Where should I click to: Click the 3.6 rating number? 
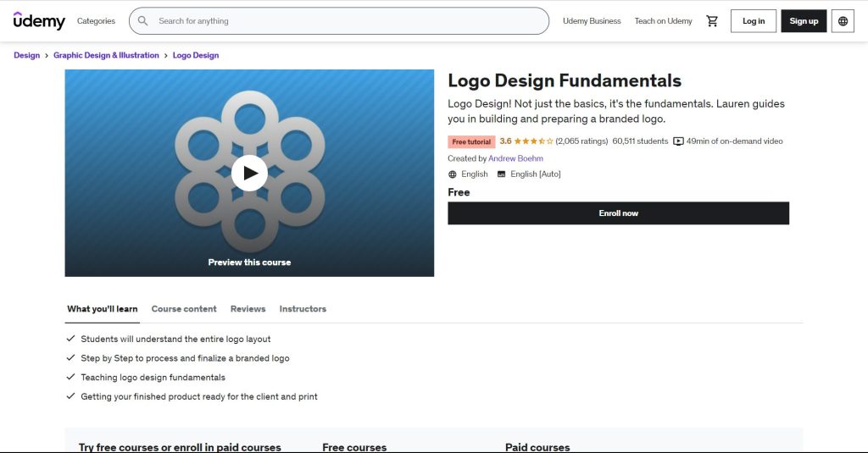[x=505, y=141]
